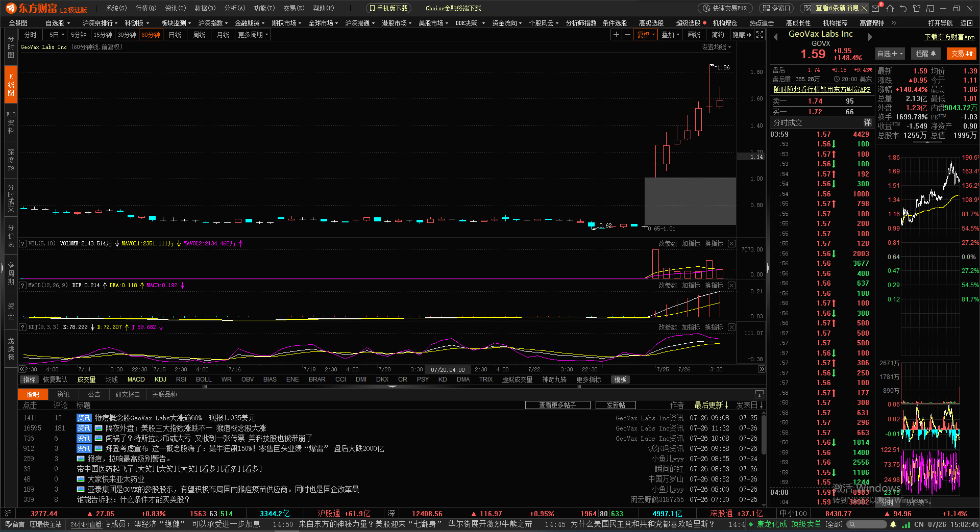Click the 提醒 alert button
This screenshot has width=980, height=532.
tap(925, 54)
